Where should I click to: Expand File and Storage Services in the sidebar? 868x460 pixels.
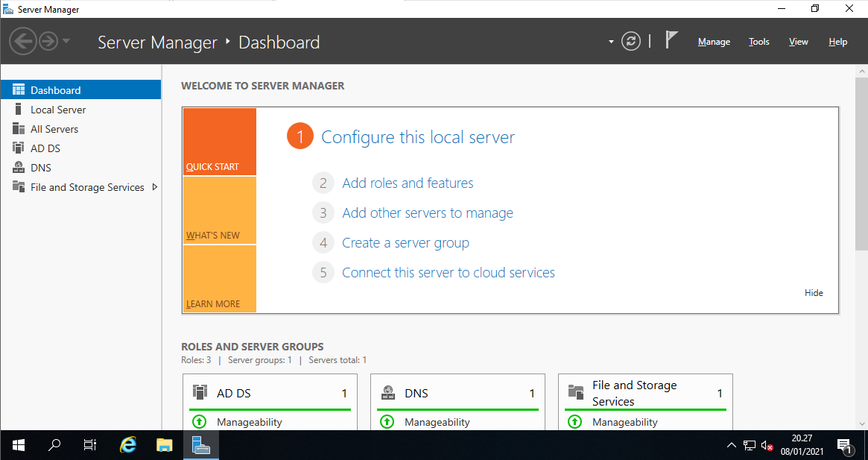156,187
